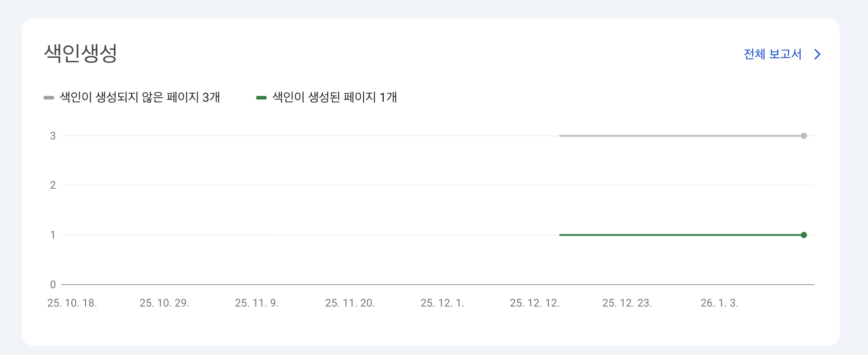Toggle the 색인이 생성되지 않은 페이지 3개 legend entry

[x=139, y=97]
